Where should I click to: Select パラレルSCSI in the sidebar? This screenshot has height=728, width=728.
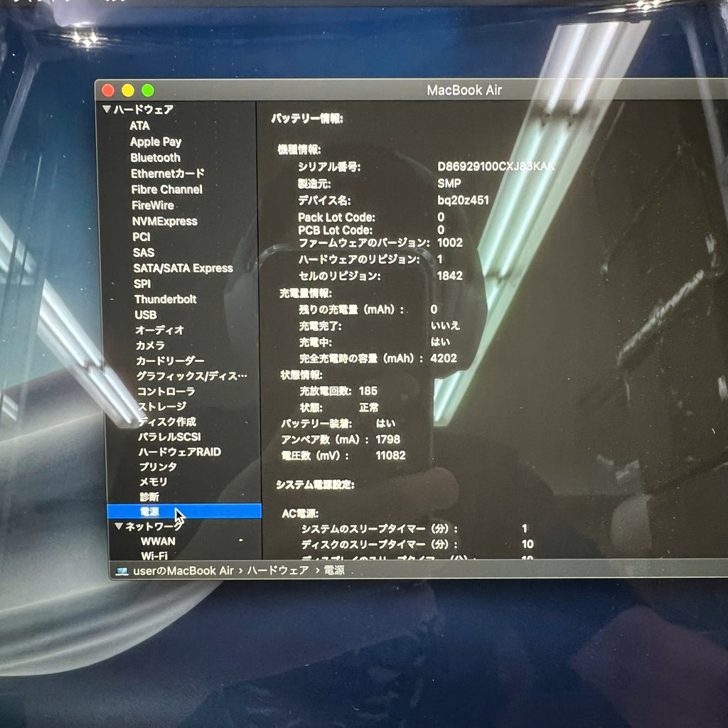pyautogui.click(x=169, y=437)
